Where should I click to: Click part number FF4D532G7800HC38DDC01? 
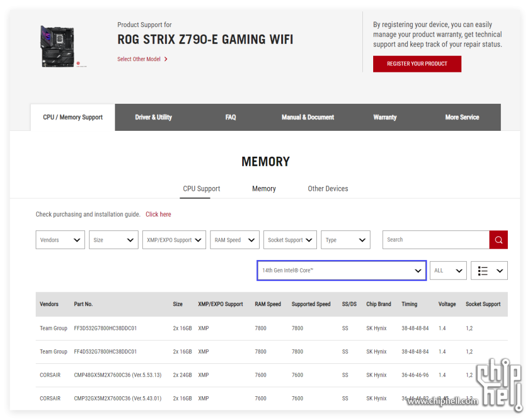coord(105,352)
